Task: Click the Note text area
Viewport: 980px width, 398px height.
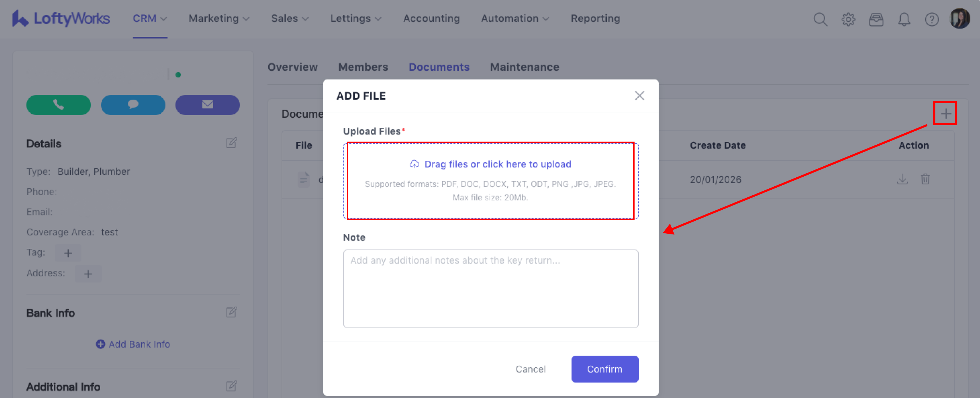Action: [x=490, y=288]
